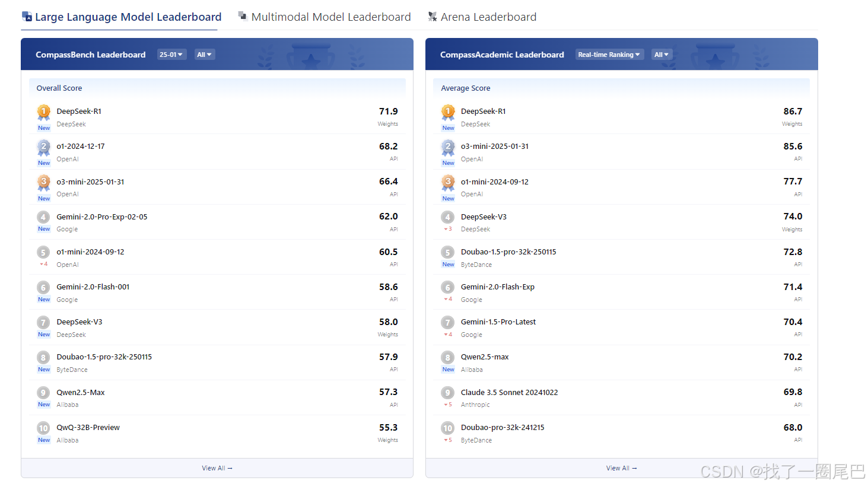Click bronze rank 3 medal in CompassAcademic
The width and height of the screenshot is (868, 487).
tap(448, 182)
